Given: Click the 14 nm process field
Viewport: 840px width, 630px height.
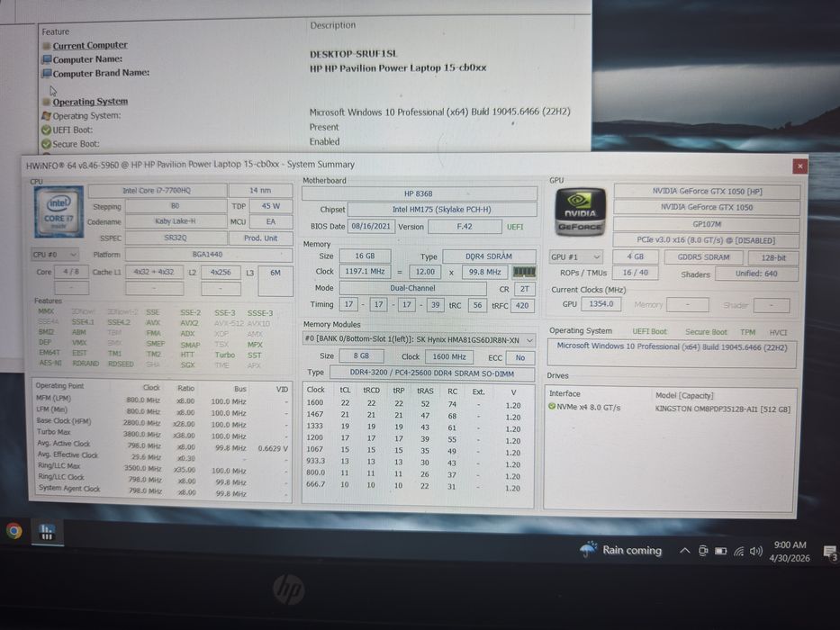Looking at the screenshot, I should tap(260, 190).
